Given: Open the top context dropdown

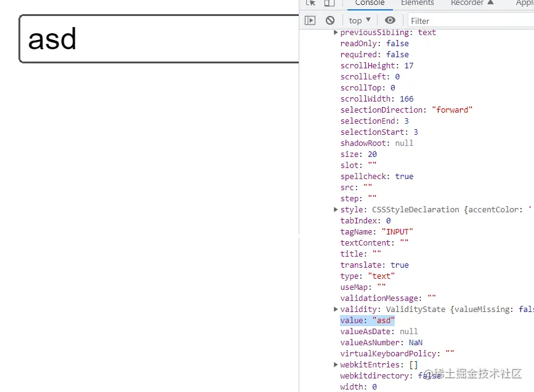Looking at the screenshot, I should [360, 21].
